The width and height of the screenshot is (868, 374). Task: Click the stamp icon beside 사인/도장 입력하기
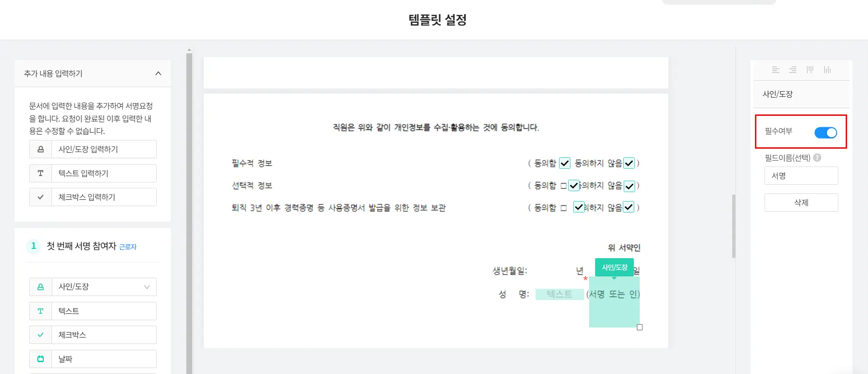click(41, 149)
